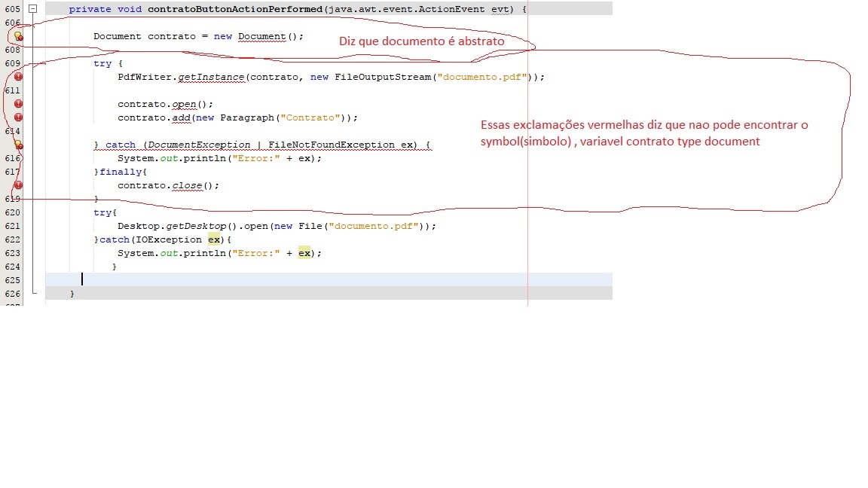Show the error marker beside contrato.add line
868x488 pixels.
18,117
